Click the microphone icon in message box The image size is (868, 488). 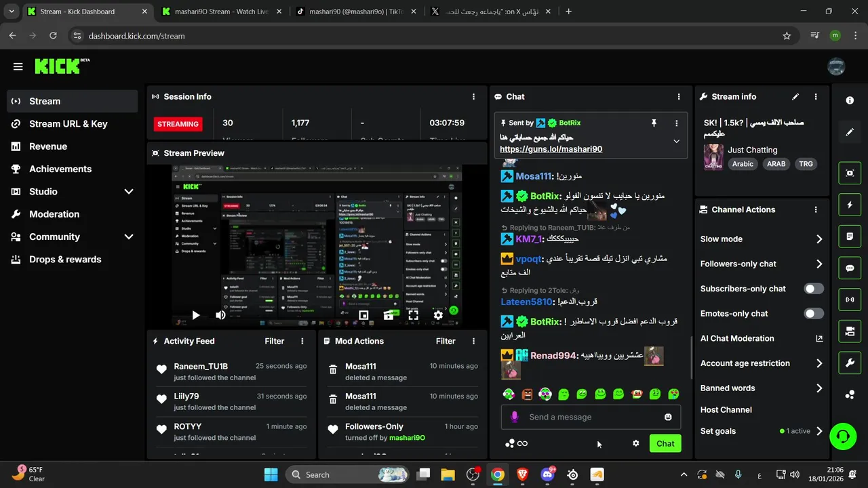[x=515, y=417]
